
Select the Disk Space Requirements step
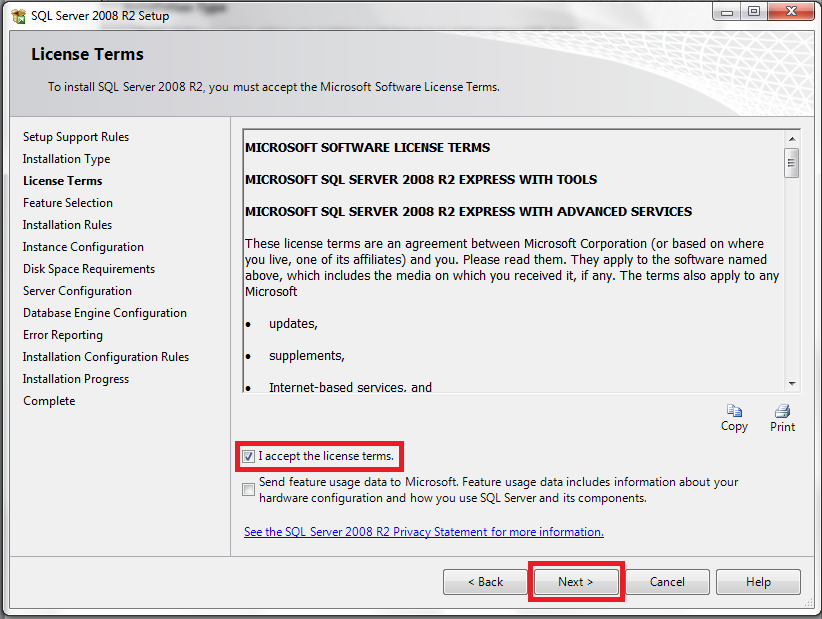point(89,269)
